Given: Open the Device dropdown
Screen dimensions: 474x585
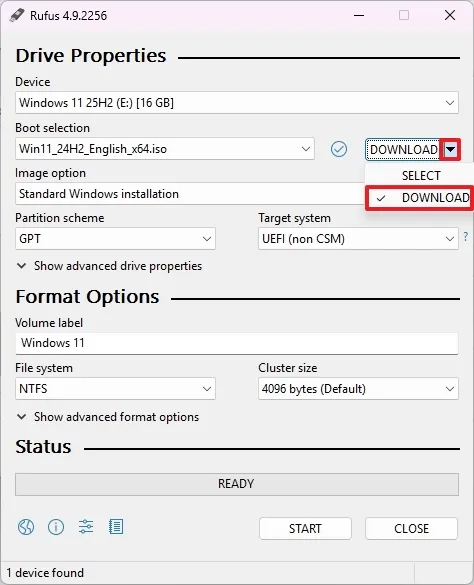Looking at the screenshot, I should [x=237, y=103].
